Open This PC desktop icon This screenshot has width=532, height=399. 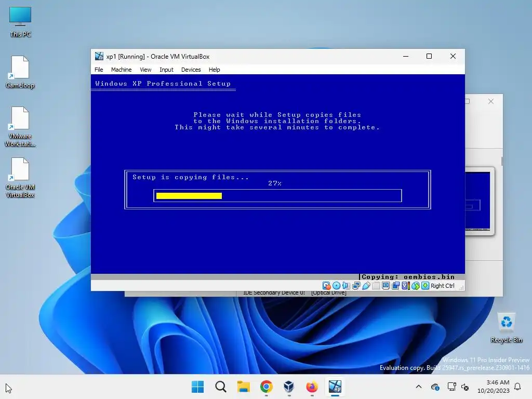click(20, 22)
